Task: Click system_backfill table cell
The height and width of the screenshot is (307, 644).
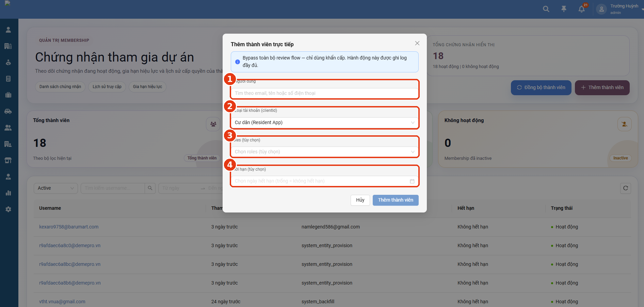Action: pos(318,302)
